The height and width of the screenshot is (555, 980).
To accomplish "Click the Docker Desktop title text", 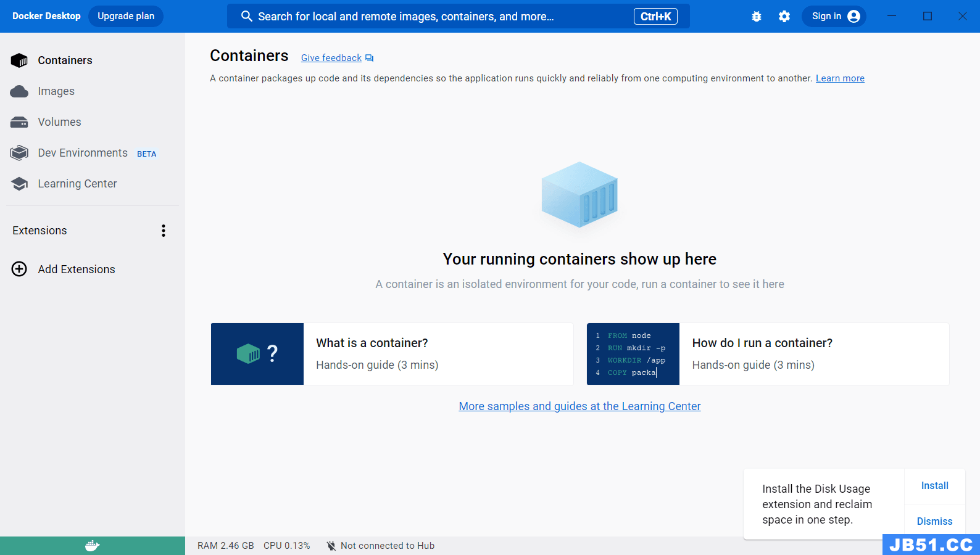I will tap(46, 16).
